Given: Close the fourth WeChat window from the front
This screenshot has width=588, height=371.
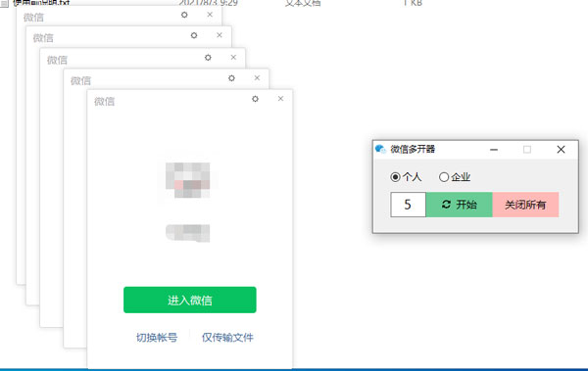Looking at the screenshot, I should coord(219,35).
